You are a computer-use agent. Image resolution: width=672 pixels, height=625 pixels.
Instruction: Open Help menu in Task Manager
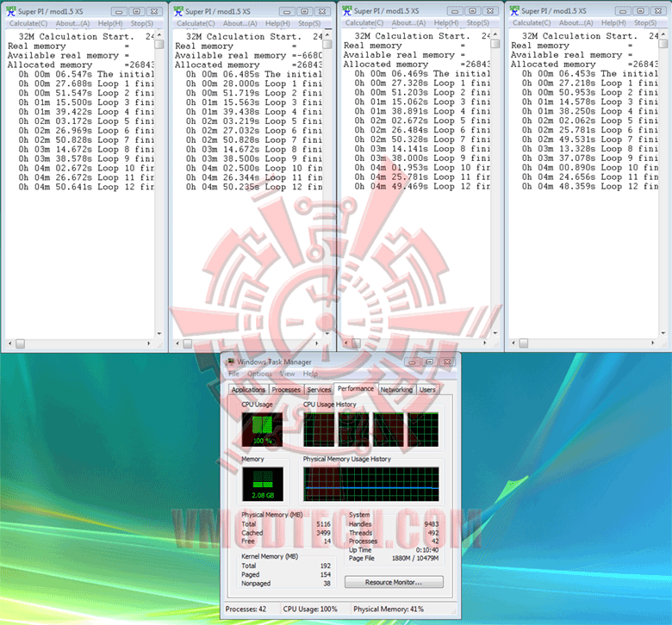point(310,374)
